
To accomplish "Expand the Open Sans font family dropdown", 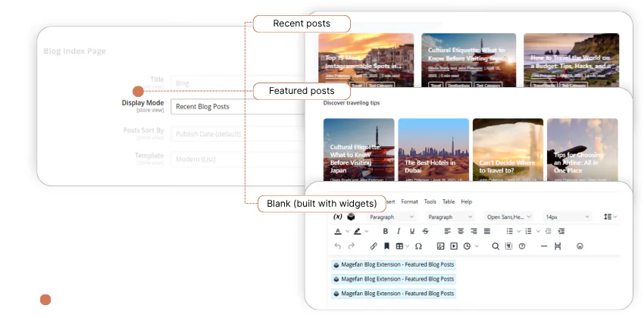I will coord(509,217).
